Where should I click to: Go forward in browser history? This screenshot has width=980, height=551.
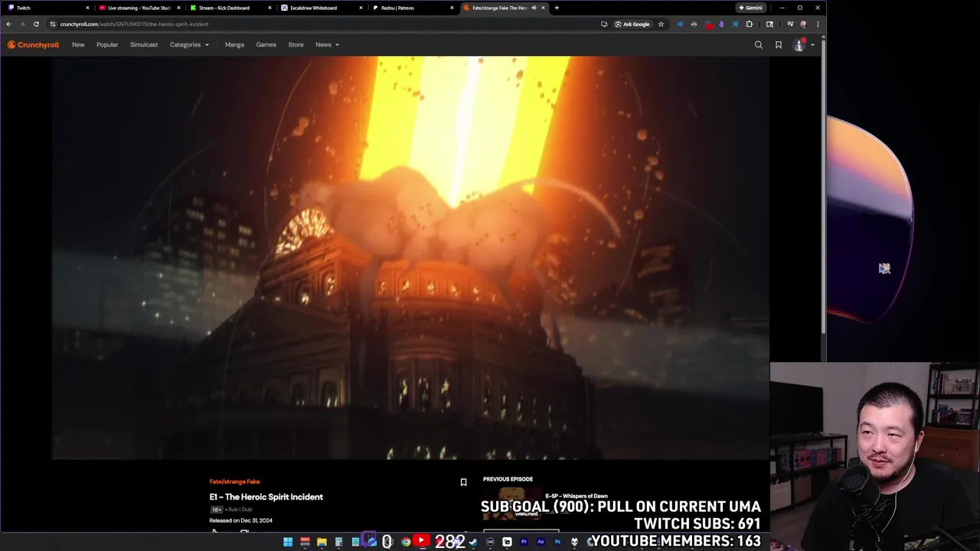[x=22, y=24]
